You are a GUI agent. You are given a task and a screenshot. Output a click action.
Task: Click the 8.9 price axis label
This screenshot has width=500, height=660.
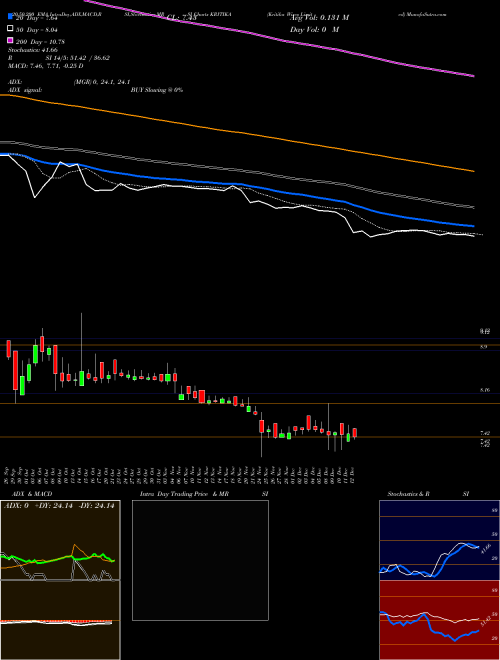pyautogui.click(x=484, y=347)
